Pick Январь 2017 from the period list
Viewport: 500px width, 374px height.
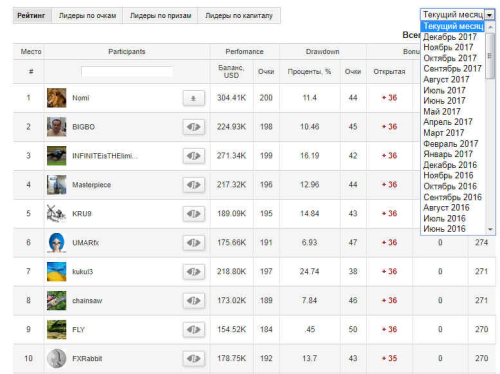coord(448,154)
